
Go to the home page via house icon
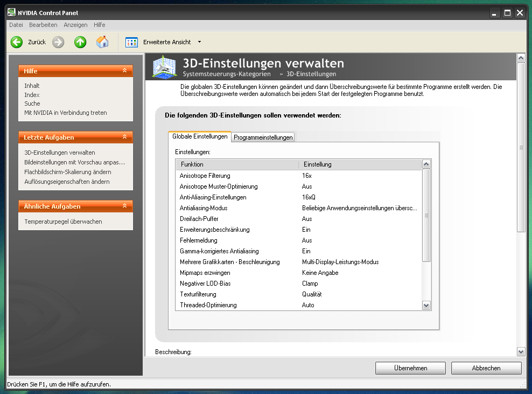pos(102,42)
